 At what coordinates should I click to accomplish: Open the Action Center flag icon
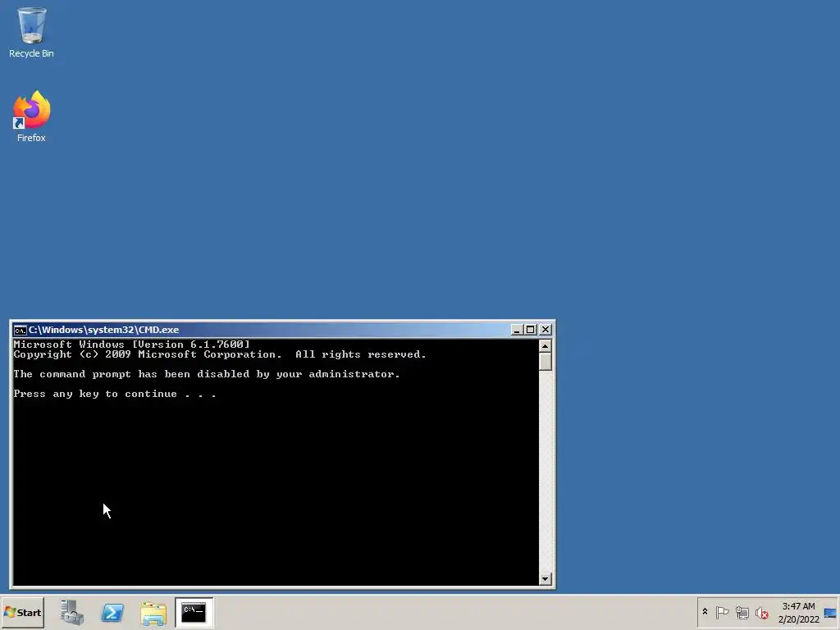[722, 612]
